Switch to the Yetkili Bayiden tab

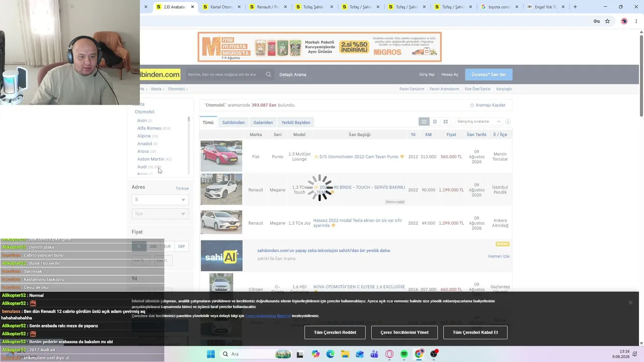296,122
